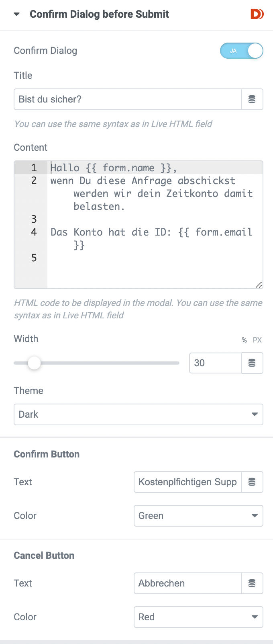Image resolution: width=273 pixels, height=644 pixels.
Task: Switch Width unit to PX
Action: point(257,340)
